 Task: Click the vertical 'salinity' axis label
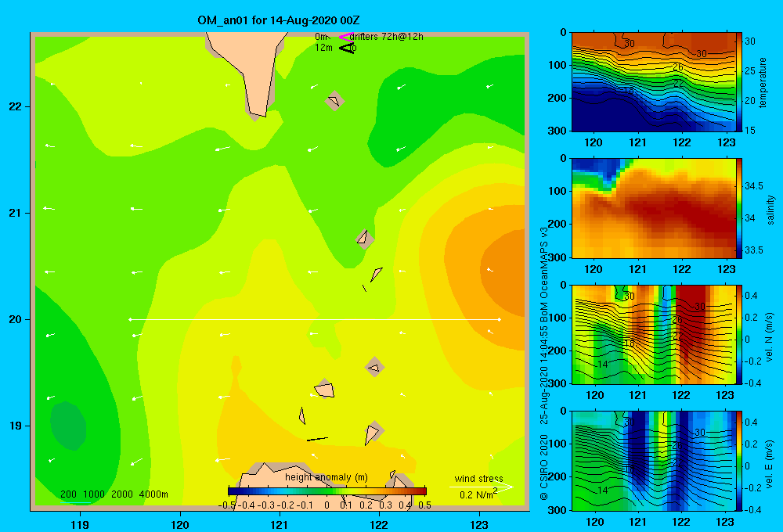(x=771, y=210)
